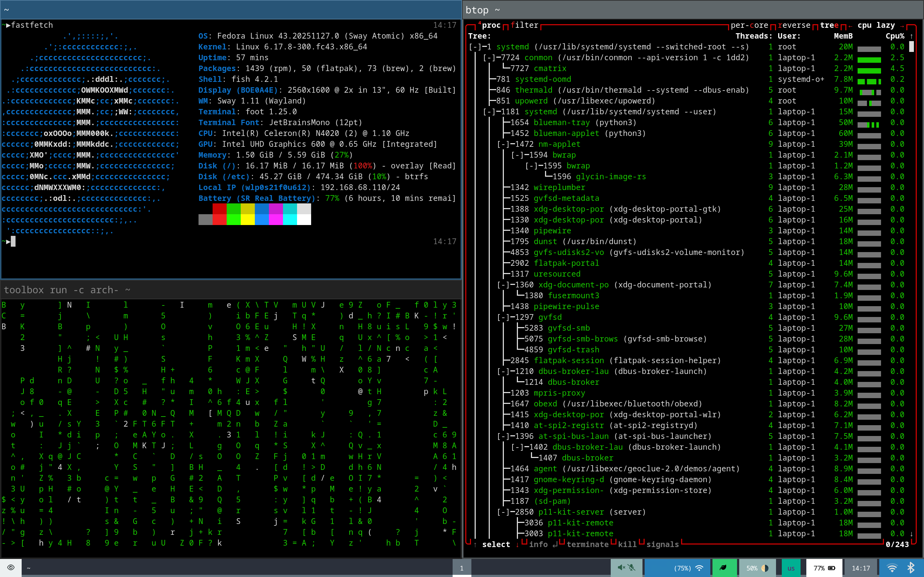Click signals in btop footer
The width and height of the screenshot is (924, 577).
(662, 545)
